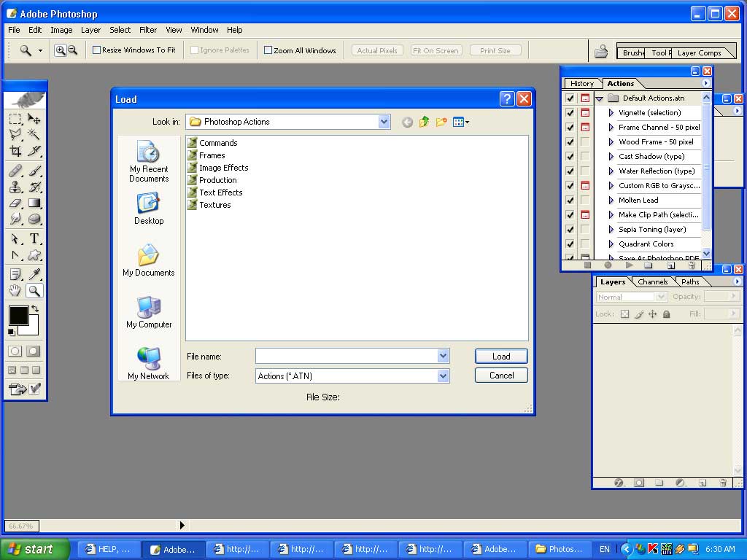Activate the Crop tool
The image size is (747, 560).
tap(15, 151)
